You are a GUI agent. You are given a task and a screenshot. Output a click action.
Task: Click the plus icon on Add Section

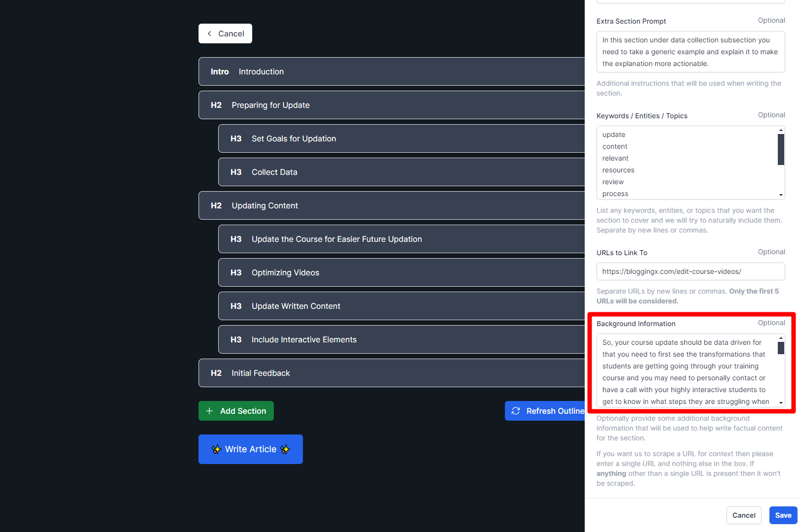point(209,411)
